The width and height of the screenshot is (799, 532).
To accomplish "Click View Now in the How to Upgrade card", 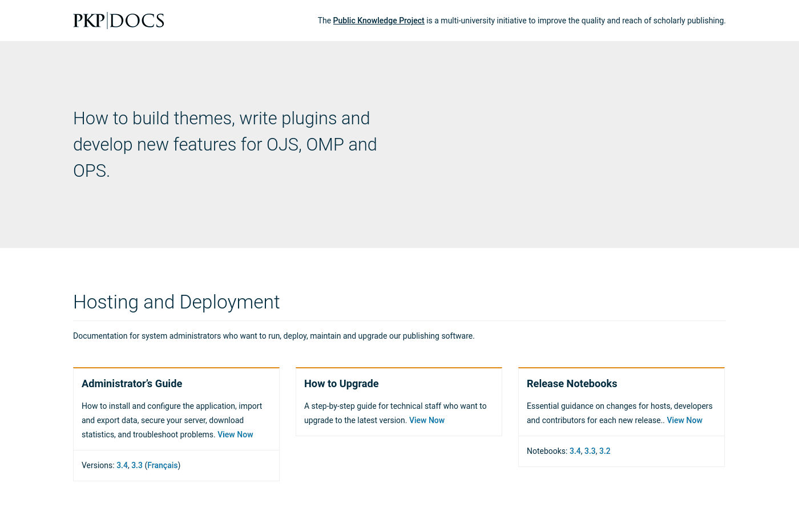I will [x=426, y=420].
